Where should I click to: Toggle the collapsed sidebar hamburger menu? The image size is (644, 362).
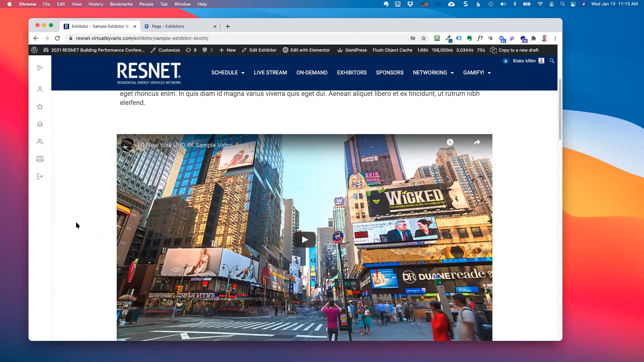[40, 68]
